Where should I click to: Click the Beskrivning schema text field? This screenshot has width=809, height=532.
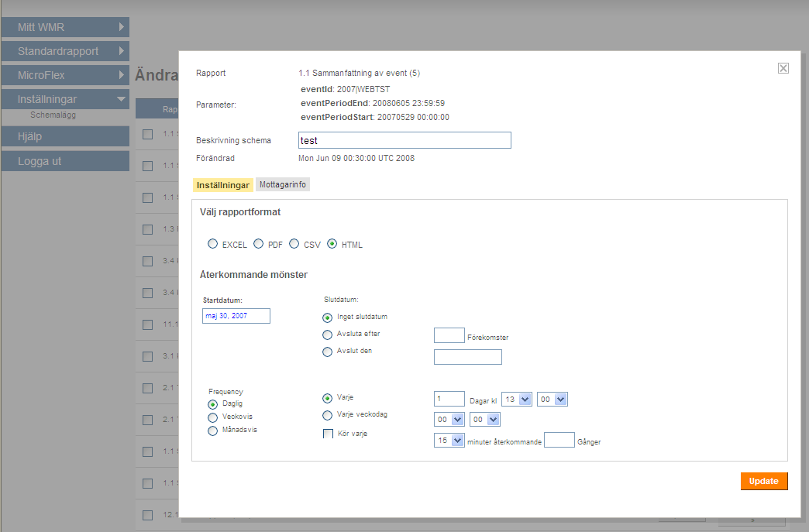click(404, 140)
